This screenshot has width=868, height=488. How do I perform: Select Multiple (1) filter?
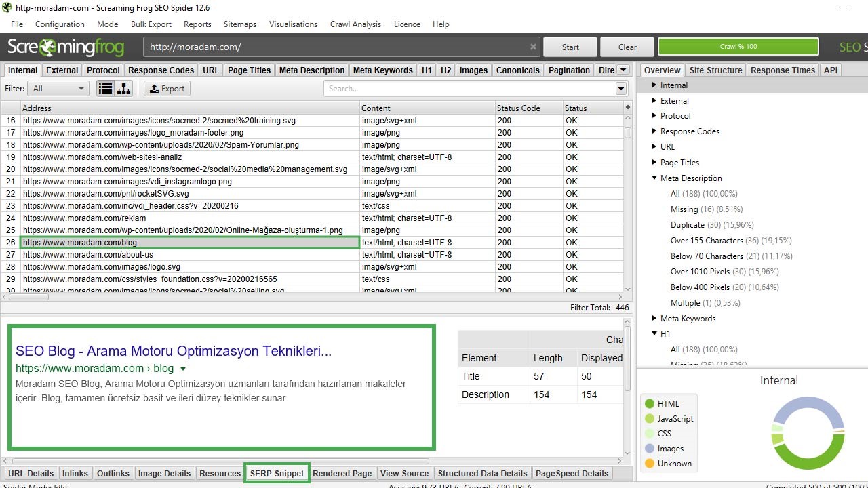[705, 303]
